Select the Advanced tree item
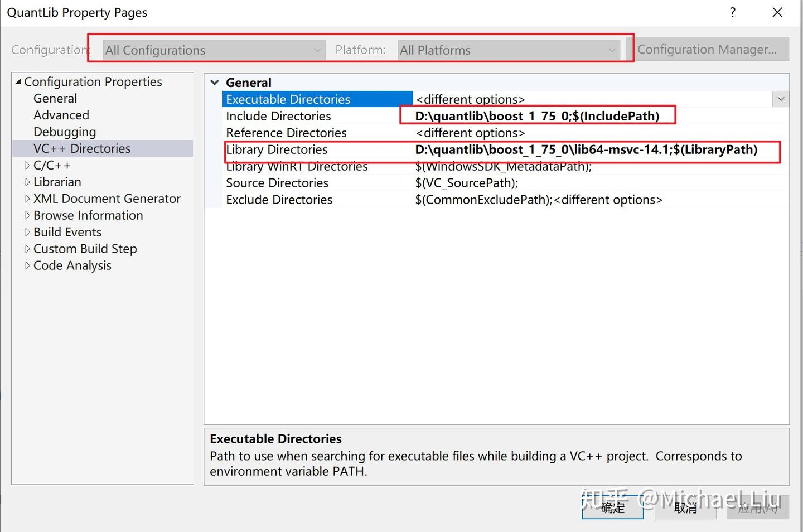The image size is (803, 532). [x=61, y=115]
